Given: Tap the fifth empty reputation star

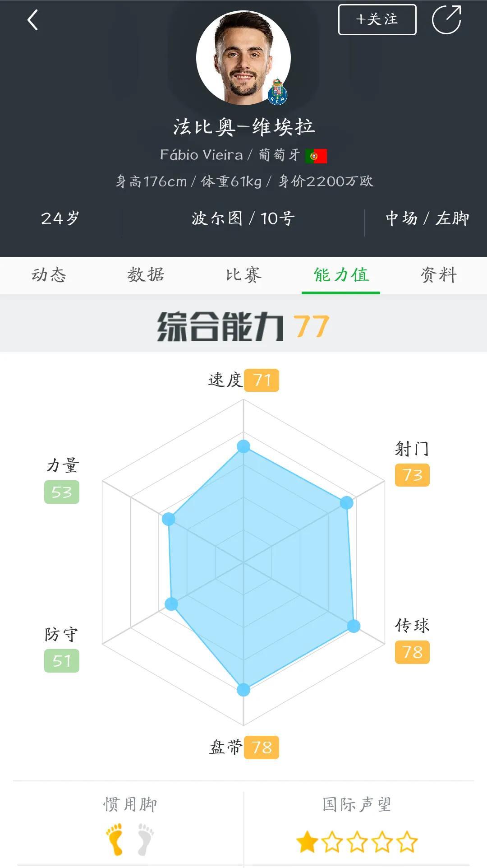Looking at the screenshot, I should click(407, 842).
